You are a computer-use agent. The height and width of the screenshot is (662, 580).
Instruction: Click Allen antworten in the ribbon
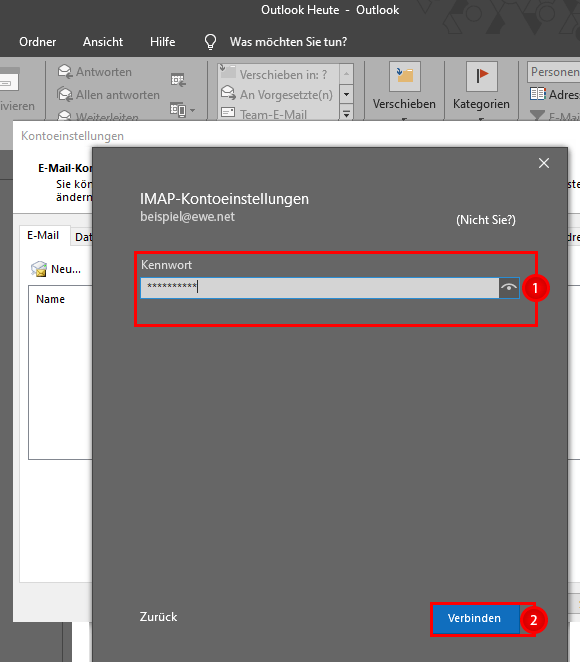(x=109, y=95)
